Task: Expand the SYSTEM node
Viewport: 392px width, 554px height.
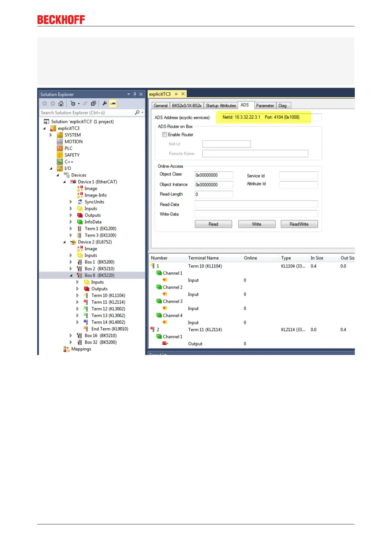Action: (51, 135)
